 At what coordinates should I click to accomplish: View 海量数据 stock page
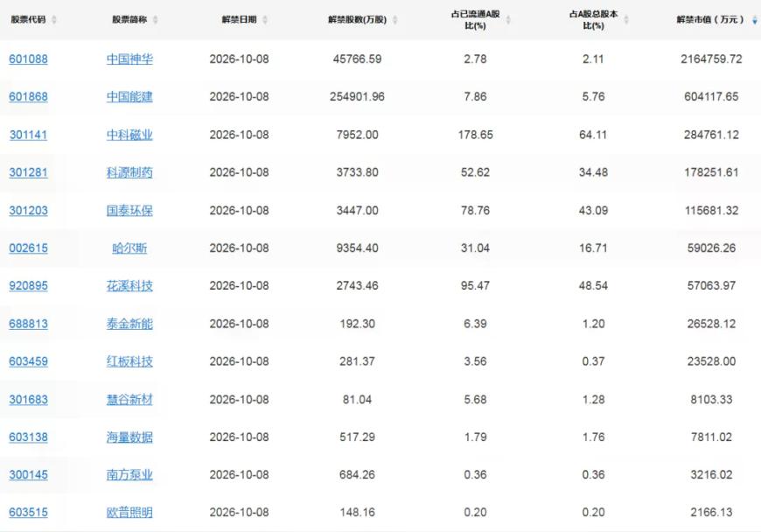129,437
